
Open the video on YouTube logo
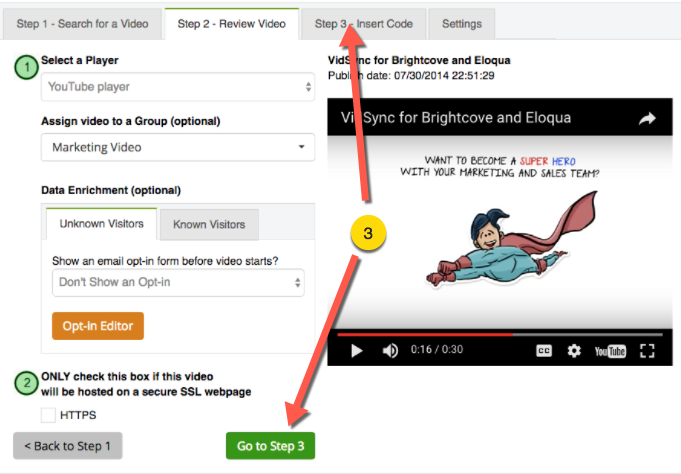pyautogui.click(x=610, y=351)
